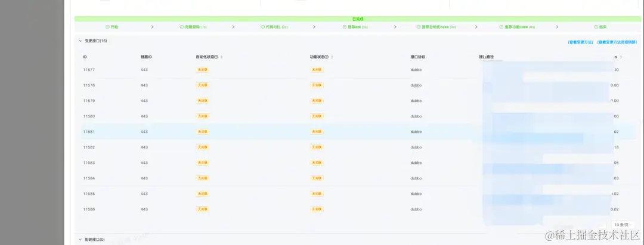This screenshot has width=644, height=245.
Task: Select the 推荐功能case step label
Action: pos(516,27)
